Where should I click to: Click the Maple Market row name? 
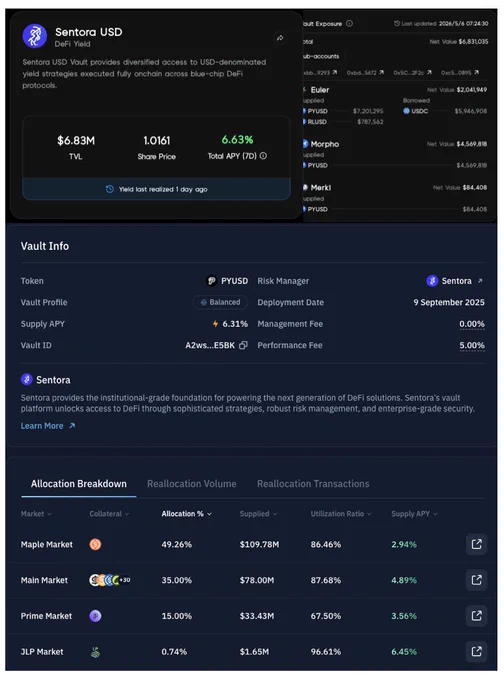pyautogui.click(x=46, y=545)
